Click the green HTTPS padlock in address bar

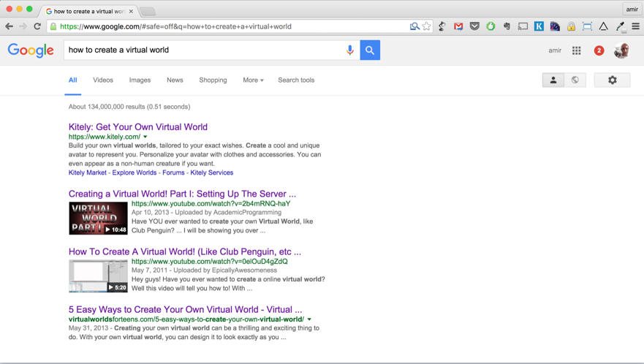click(x=53, y=27)
